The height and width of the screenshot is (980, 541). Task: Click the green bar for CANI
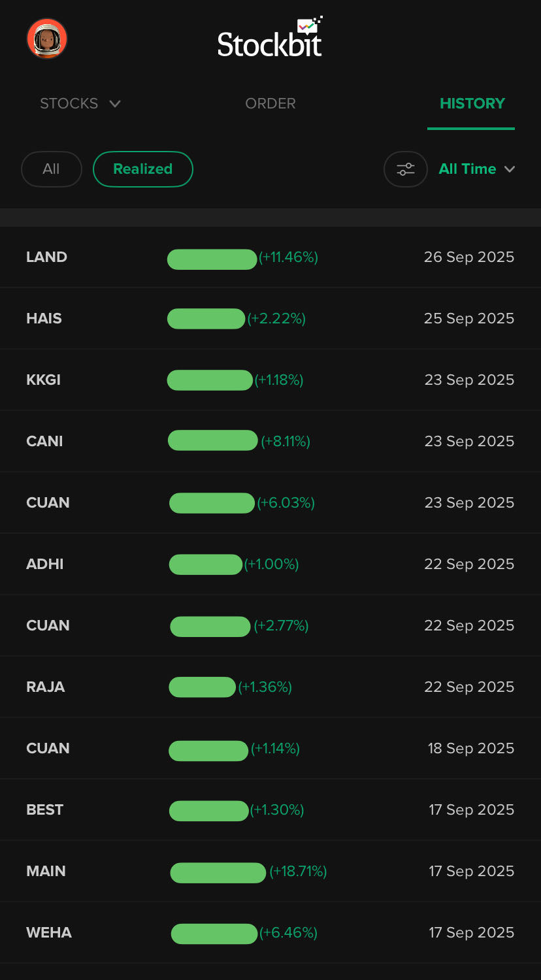[x=212, y=441]
